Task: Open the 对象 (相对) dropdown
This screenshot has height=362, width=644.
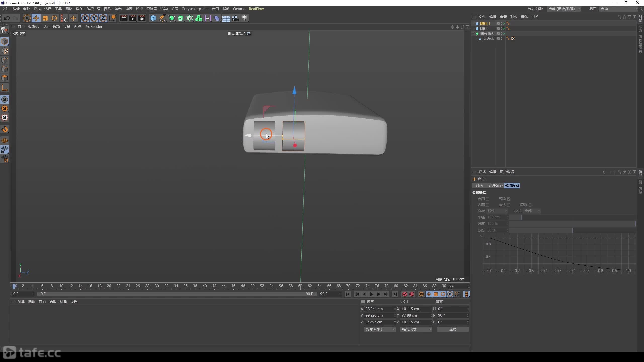Action: pos(380,329)
